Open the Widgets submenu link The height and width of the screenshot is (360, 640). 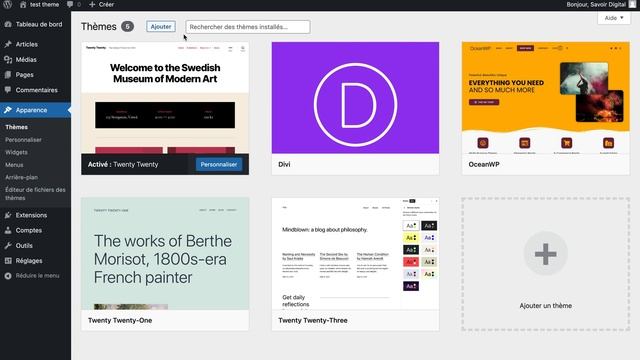tap(16, 152)
